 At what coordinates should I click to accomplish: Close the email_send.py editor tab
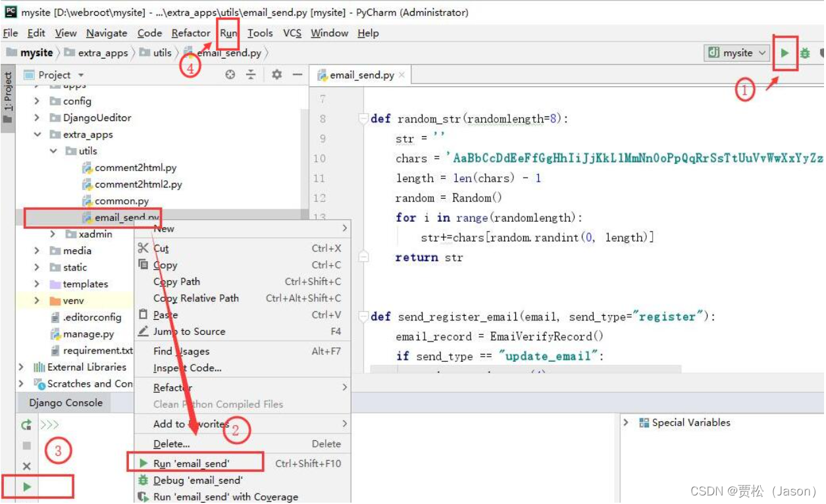pyautogui.click(x=401, y=75)
